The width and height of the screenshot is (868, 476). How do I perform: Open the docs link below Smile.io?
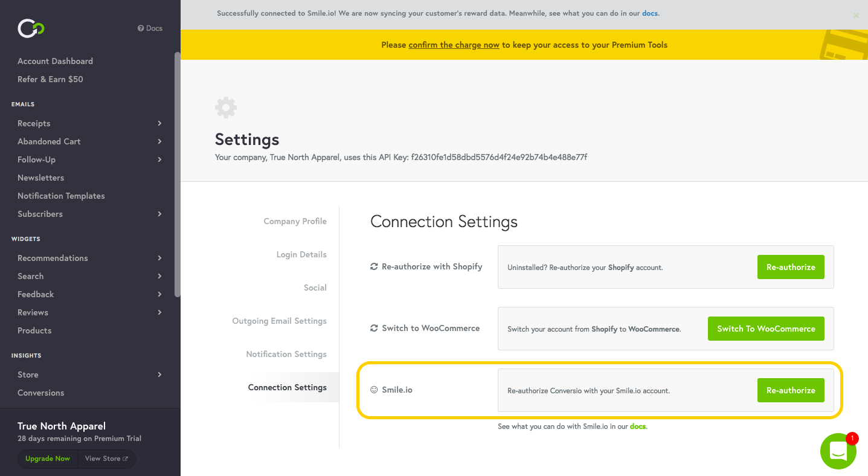(x=638, y=426)
